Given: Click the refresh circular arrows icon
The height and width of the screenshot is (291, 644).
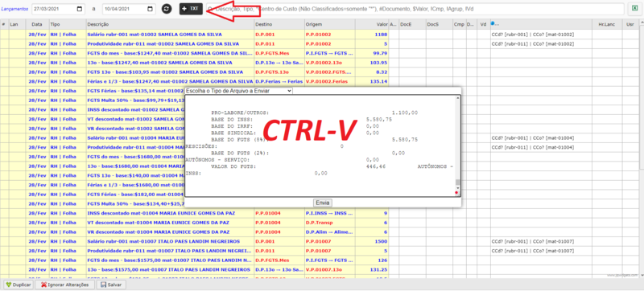Looking at the screenshot, I should (x=167, y=9).
